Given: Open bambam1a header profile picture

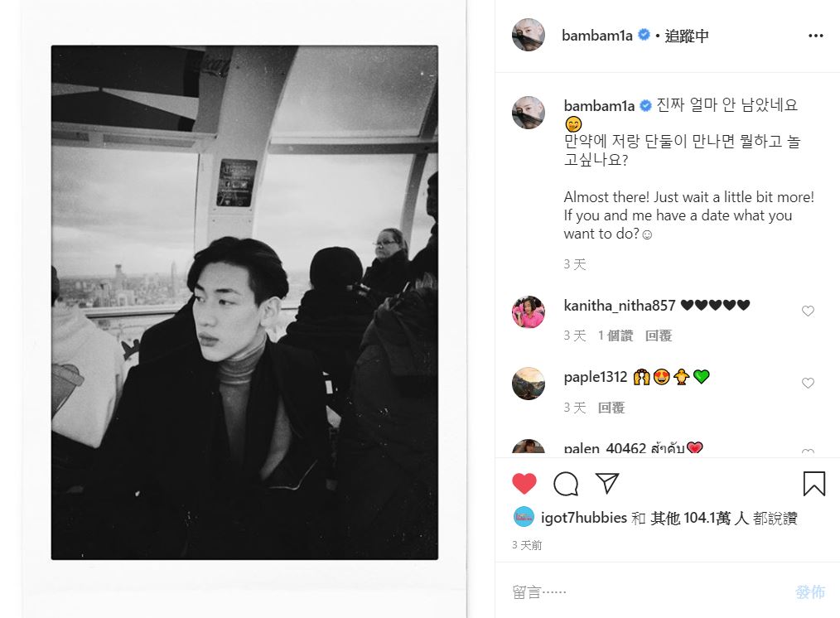Looking at the screenshot, I should click(x=529, y=35).
